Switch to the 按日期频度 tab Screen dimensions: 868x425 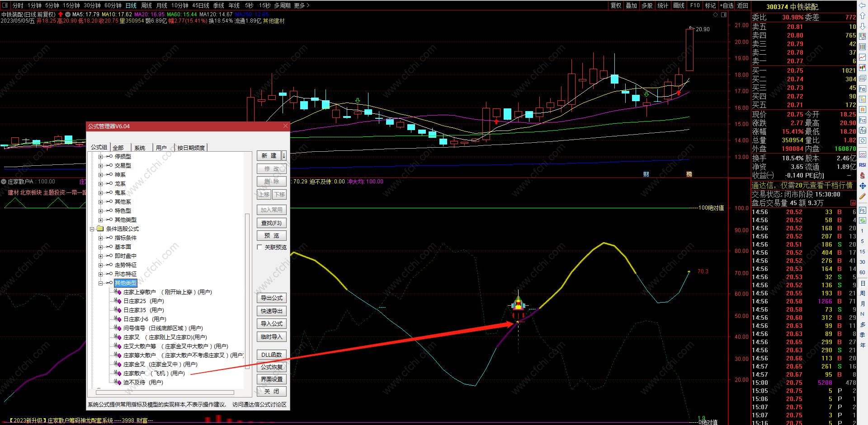[191, 148]
